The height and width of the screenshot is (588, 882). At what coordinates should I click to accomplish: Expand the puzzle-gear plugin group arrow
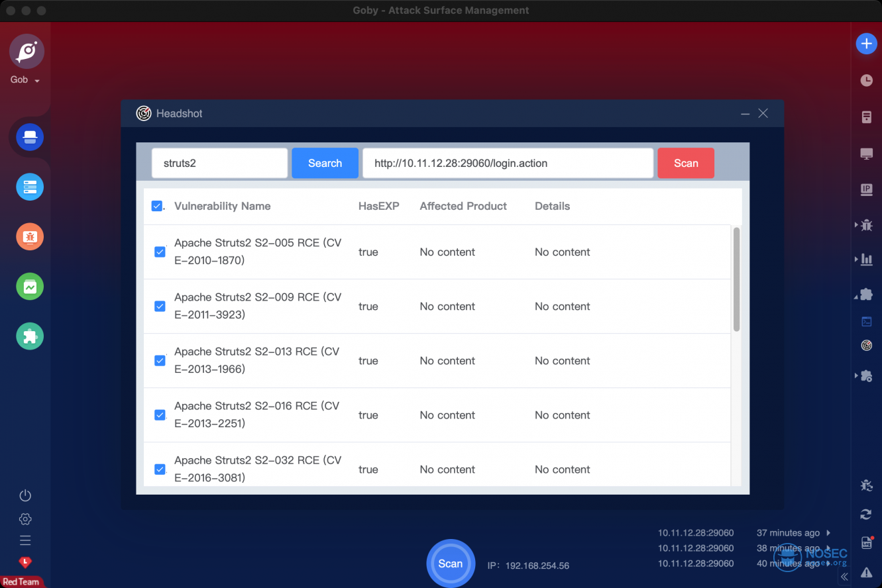tap(856, 376)
